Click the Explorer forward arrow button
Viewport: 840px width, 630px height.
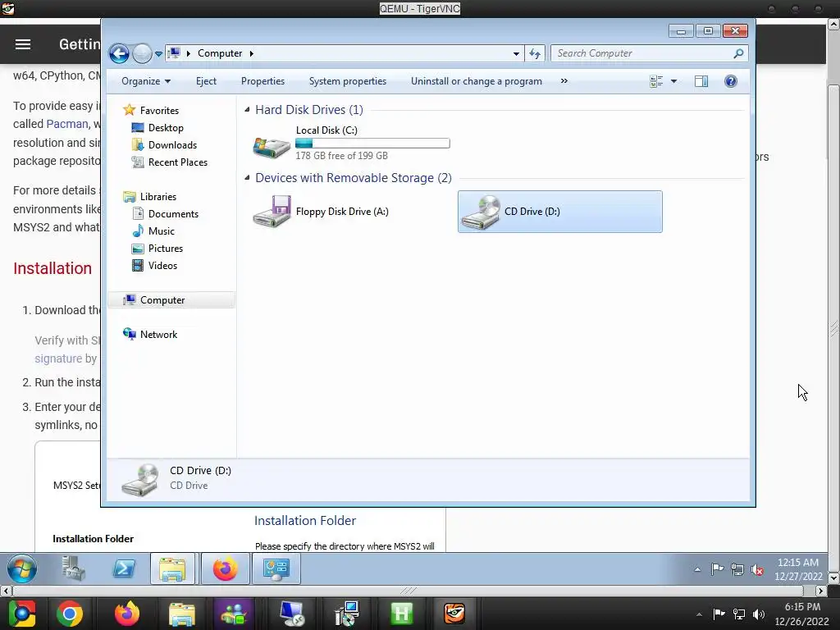142,53
